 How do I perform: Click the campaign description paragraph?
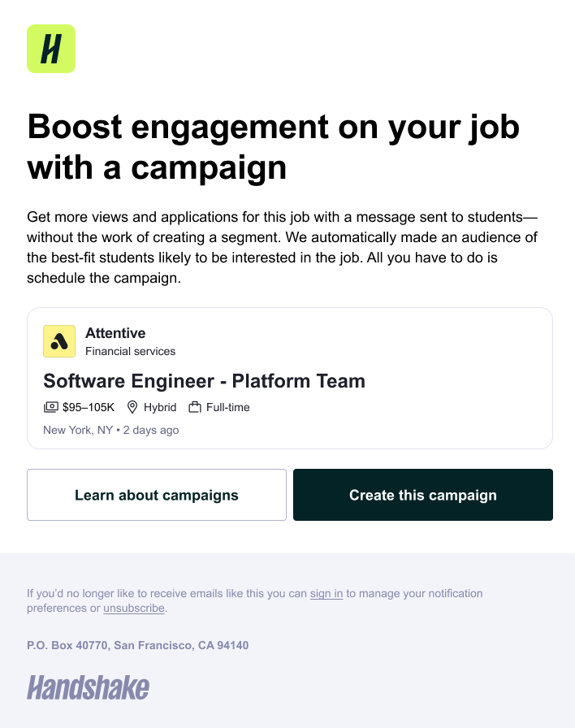[282, 248]
